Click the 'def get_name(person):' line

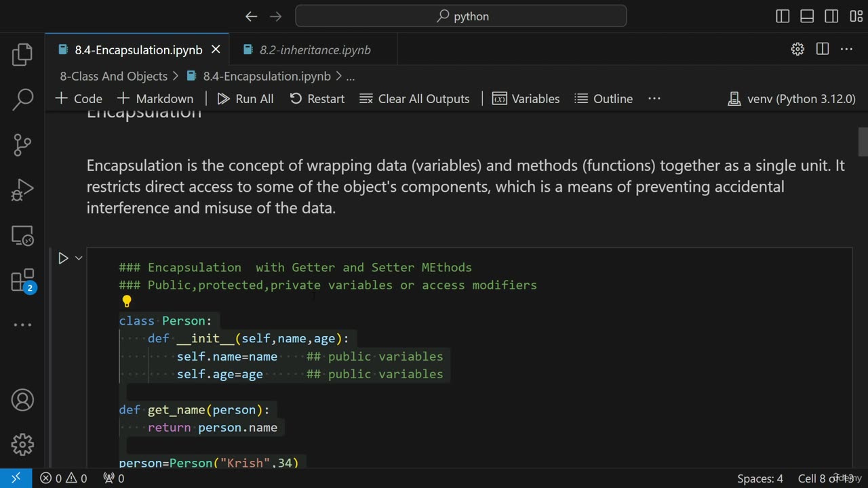coord(194,410)
